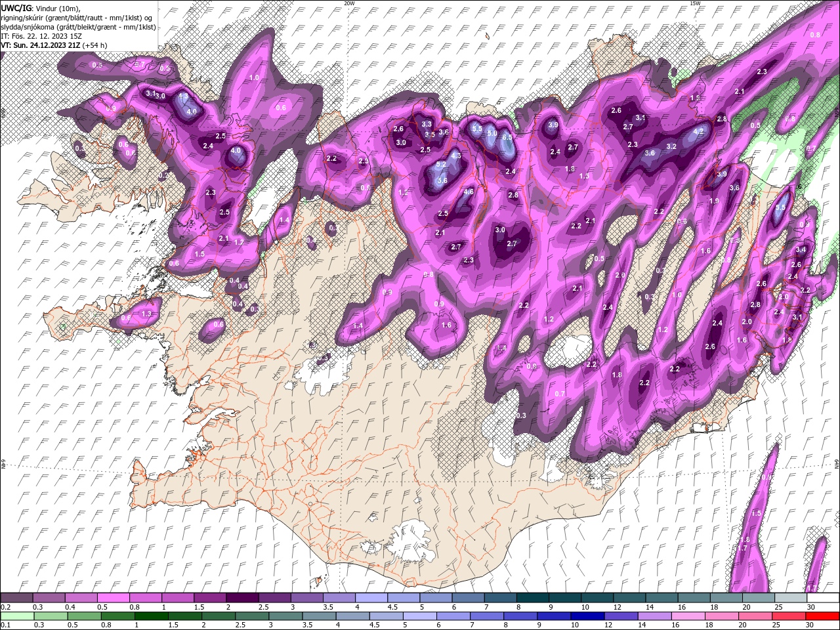Click the upper legend swatch labeled 8
This screenshot has height=630, width=840.
tap(532, 598)
